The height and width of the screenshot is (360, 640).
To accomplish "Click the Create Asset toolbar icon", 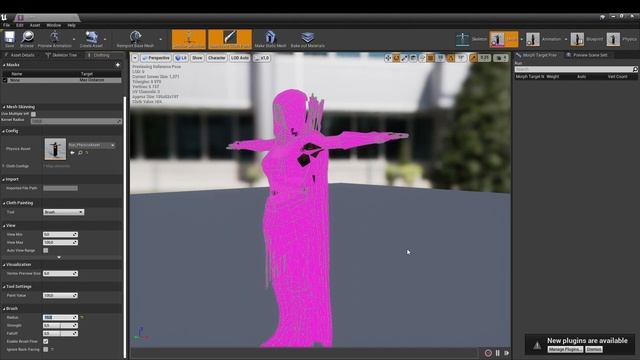I will click(91, 37).
